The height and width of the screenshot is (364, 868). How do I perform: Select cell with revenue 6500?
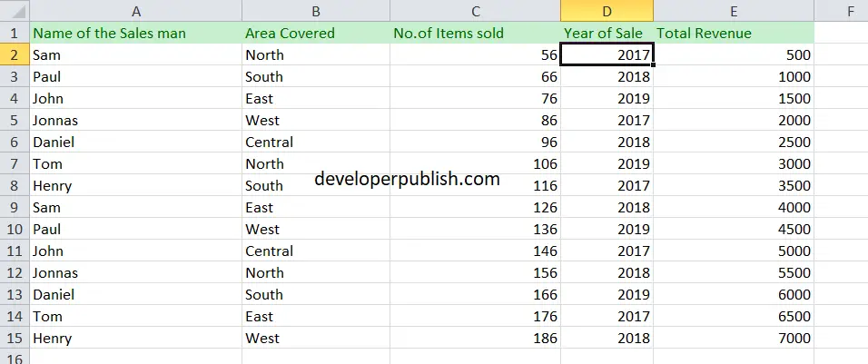coord(734,317)
